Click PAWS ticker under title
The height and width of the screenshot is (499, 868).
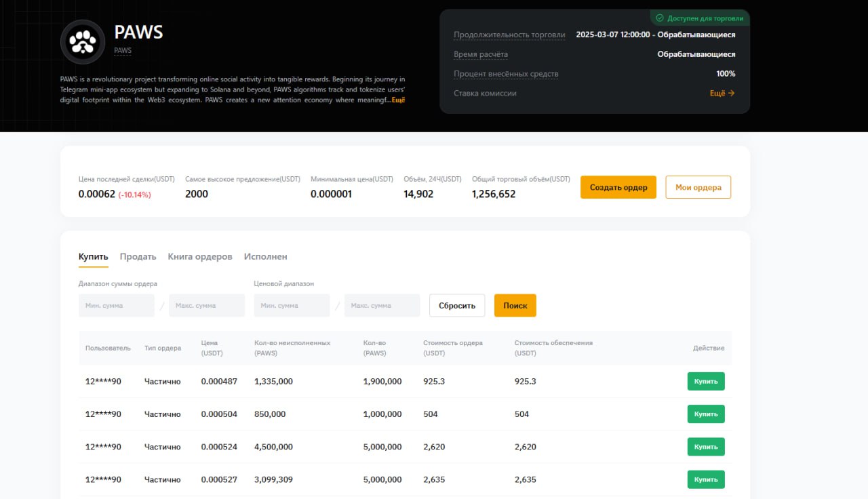pyautogui.click(x=123, y=51)
